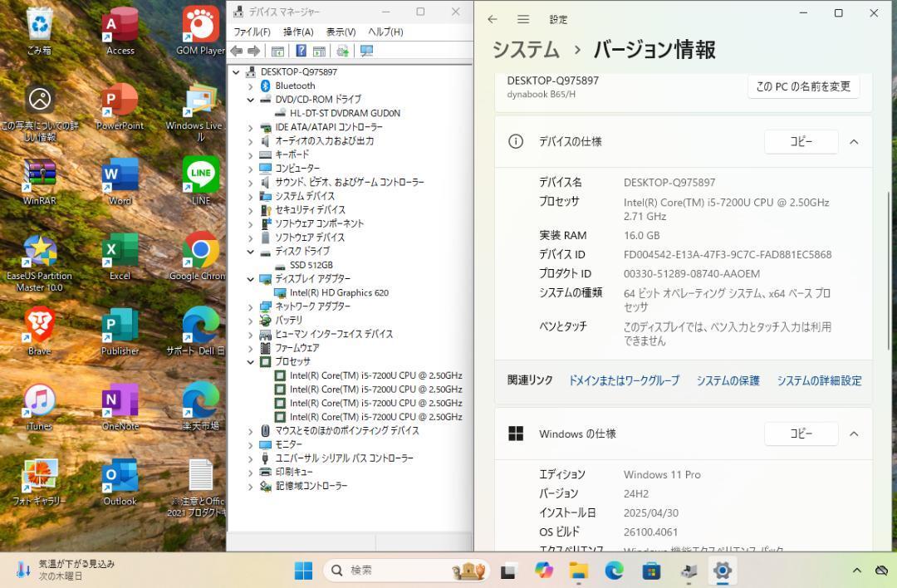897x588 pixels.
Task: Expand the ネットワーク アダプター node
Action: tap(251, 306)
